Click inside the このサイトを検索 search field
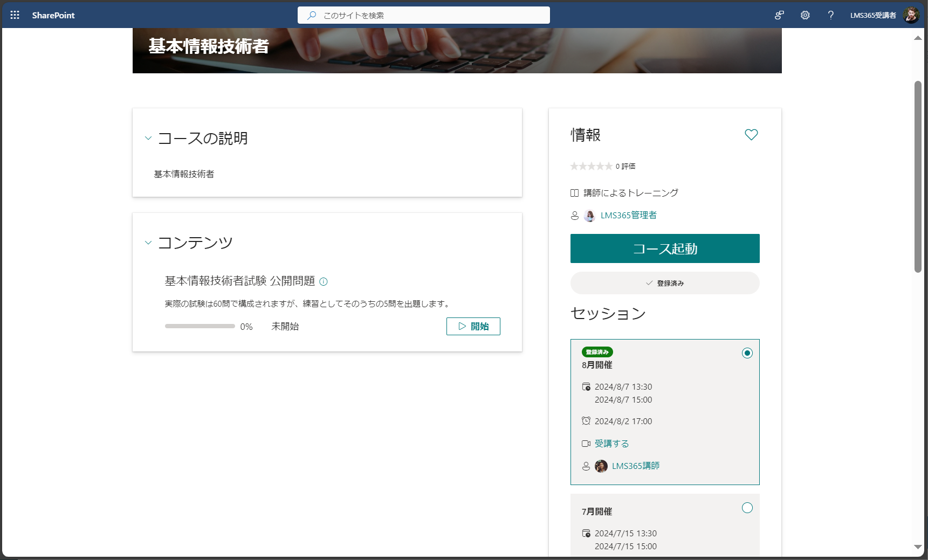 [x=423, y=15]
